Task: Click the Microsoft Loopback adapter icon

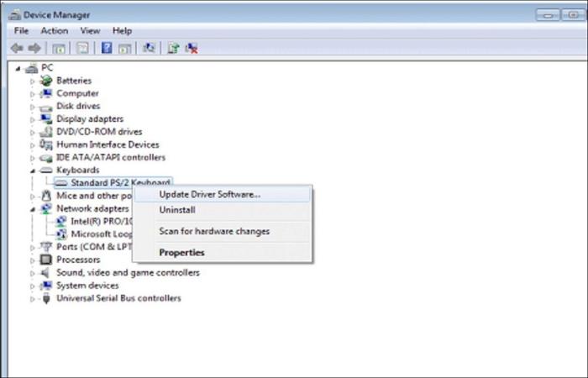Action: (x=61, y=234)
